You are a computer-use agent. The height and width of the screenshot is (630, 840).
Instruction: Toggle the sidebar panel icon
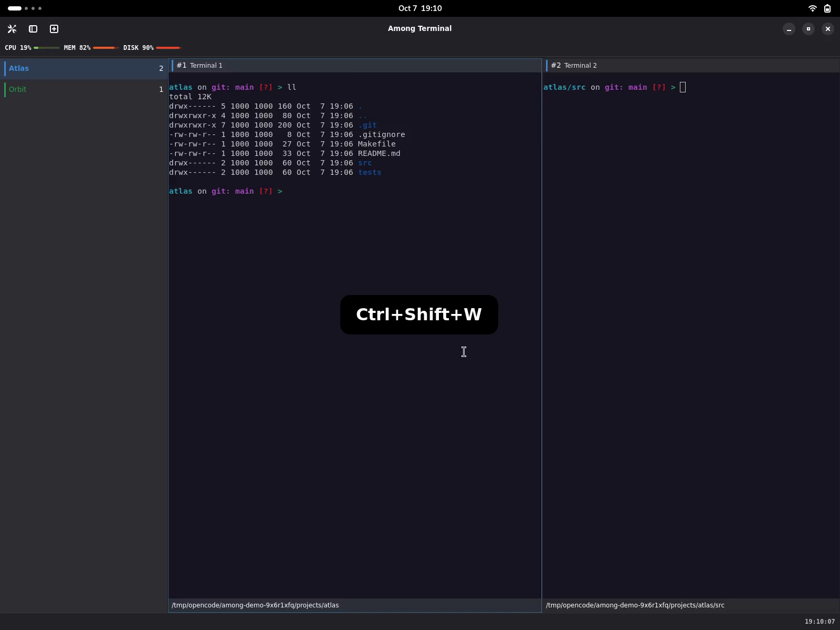click(33, 29)
